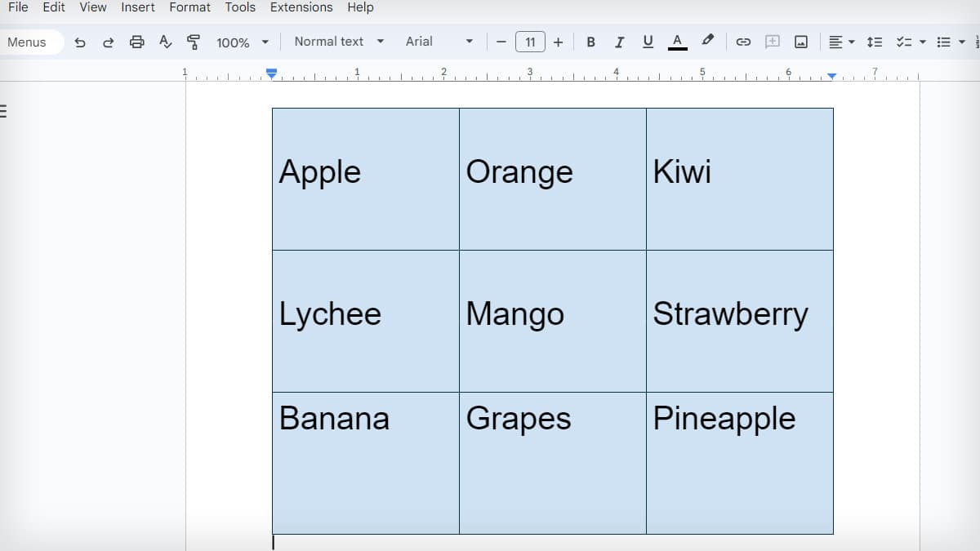Decrease font size with minus button

click(x=501, y=42)
